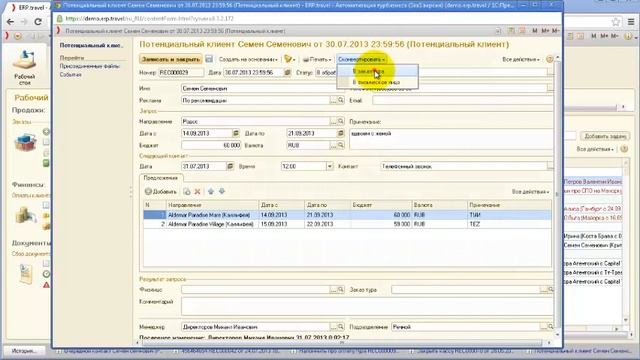Choose В заказ тура menu item

tap(378, 71)
